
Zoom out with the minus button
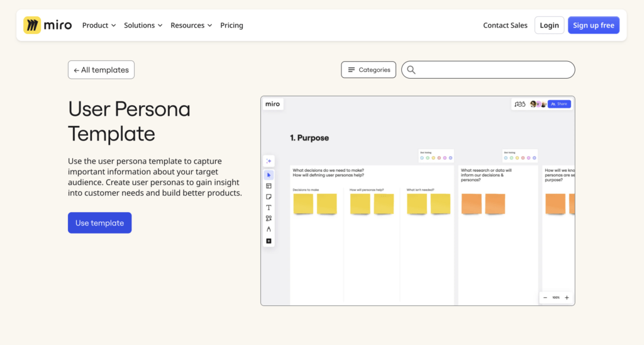[x=545, y=297]
